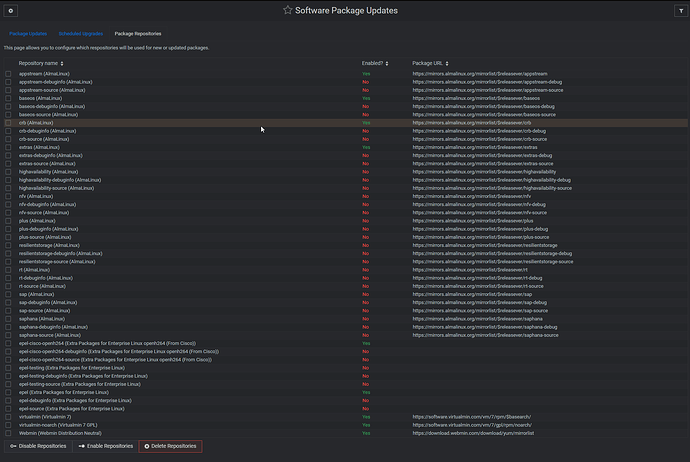Click extras-source (AlmaLinux) repository name
The height and width of the screenshot is (462, 690).
pos(47,164)
